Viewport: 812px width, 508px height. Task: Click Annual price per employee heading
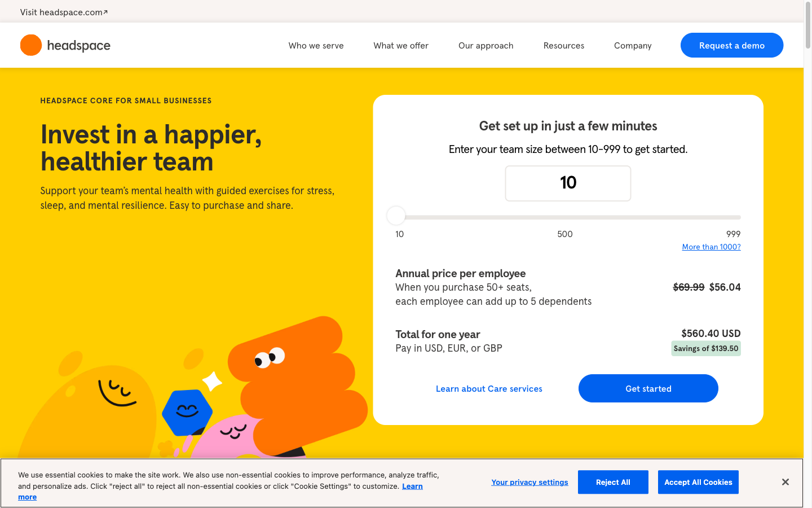[460, 274]
